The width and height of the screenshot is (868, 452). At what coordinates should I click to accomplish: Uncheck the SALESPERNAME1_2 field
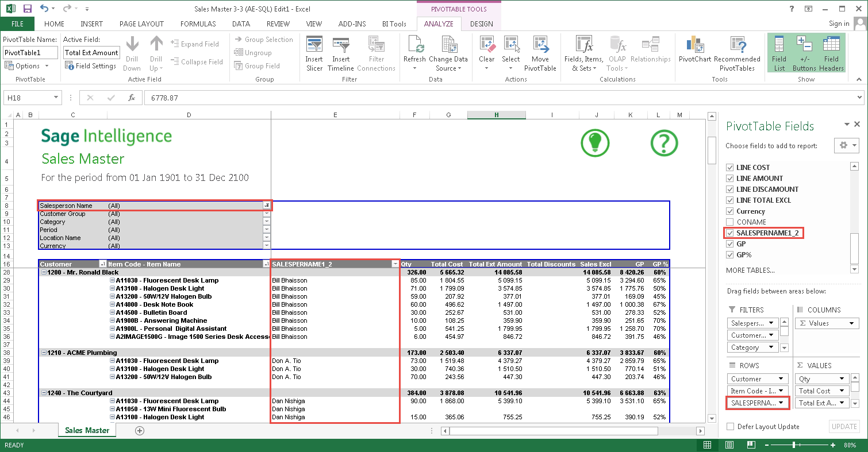click(x=730, y=233)
